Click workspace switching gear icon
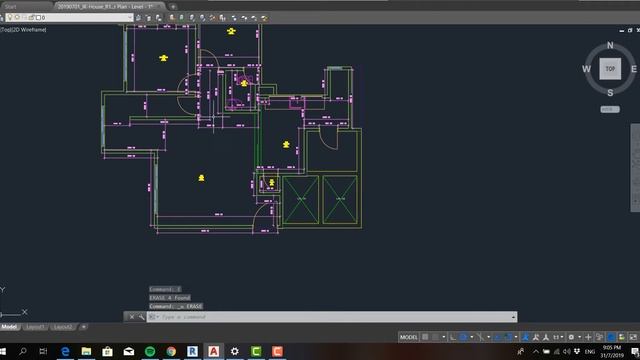This screenshot has height=360, width=640. click(x=571, y=337)
